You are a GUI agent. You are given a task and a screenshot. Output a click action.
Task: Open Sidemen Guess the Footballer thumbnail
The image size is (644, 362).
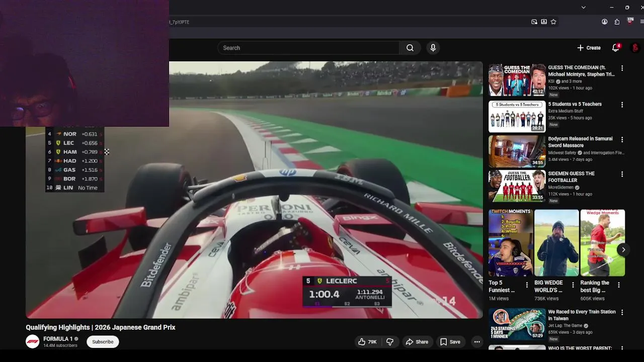(517, 186)
